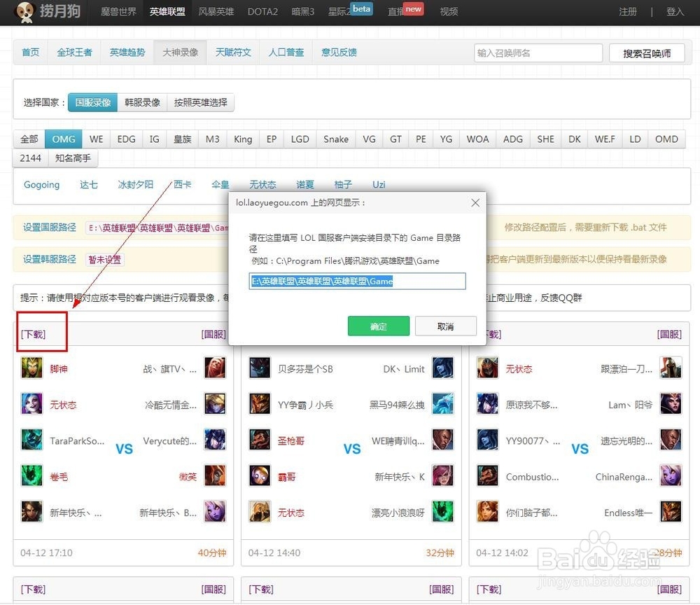Switch to the 人口普查 tab
Screen dimensions: 700x605
click(286, 53)
